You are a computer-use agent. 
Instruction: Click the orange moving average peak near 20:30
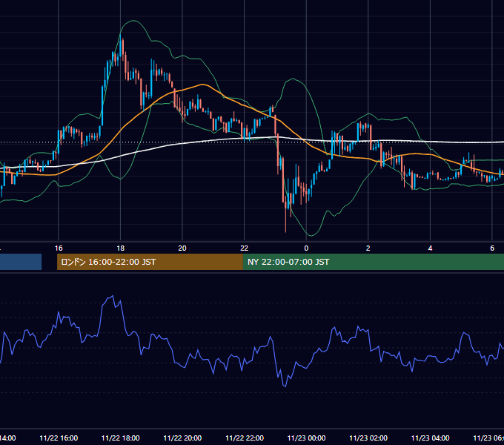(x=202, y=85)
